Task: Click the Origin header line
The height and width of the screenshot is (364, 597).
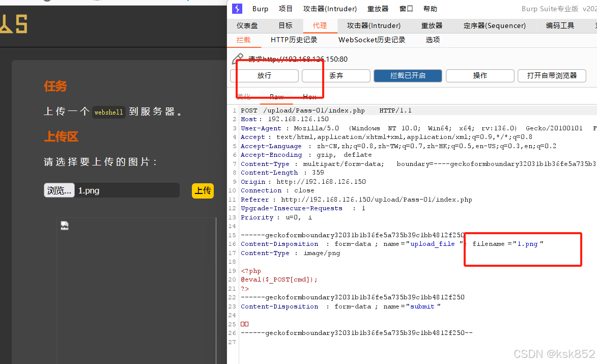Action: point(303,182)
